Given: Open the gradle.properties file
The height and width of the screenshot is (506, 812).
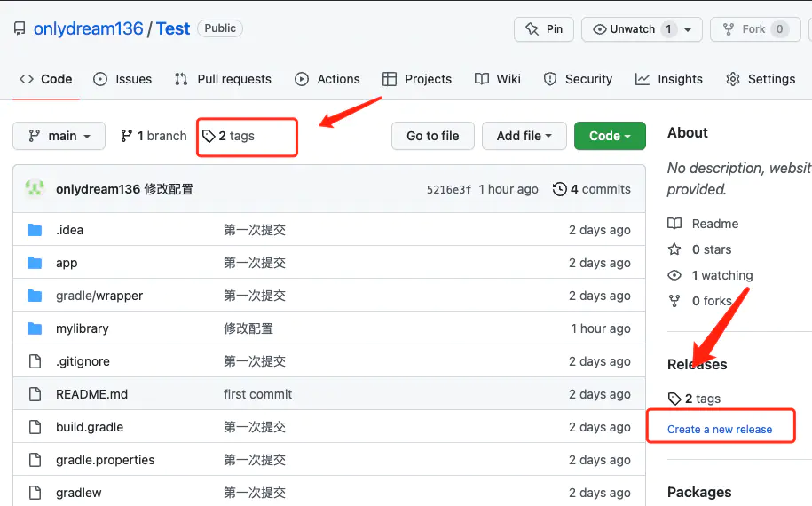Looking at the screenshot, I should (105, 460).
